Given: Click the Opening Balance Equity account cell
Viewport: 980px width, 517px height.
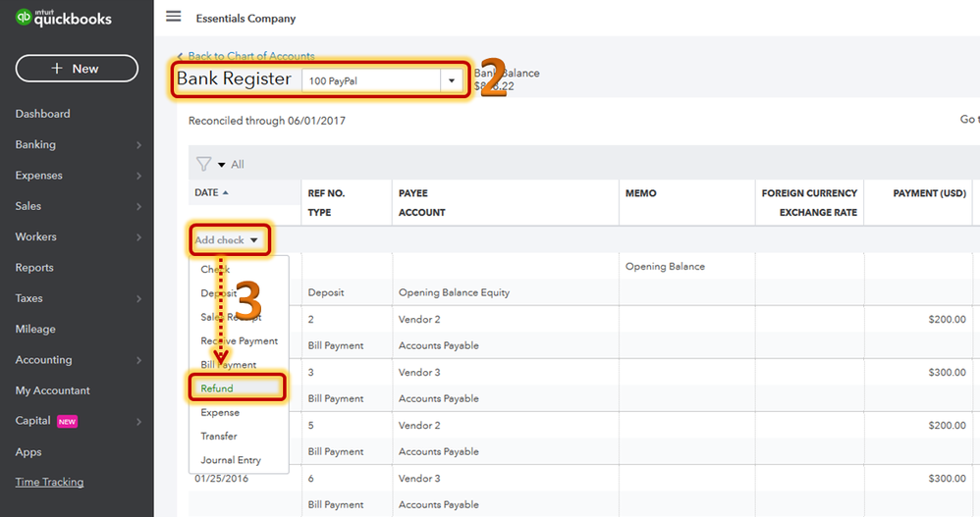Looking at the screenshot, I should 455,293.
